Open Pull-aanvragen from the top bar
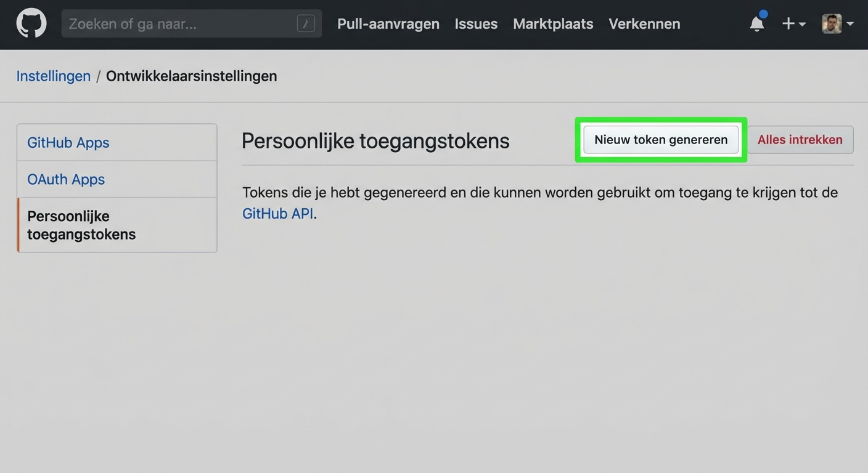The height and width of the screenshot is (473, 868). pos(388,24)
